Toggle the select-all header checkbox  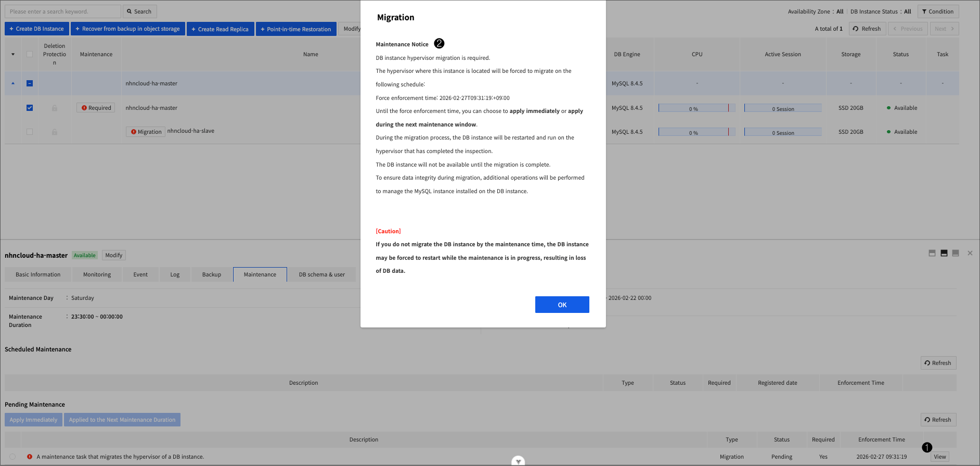click(30, 54)
